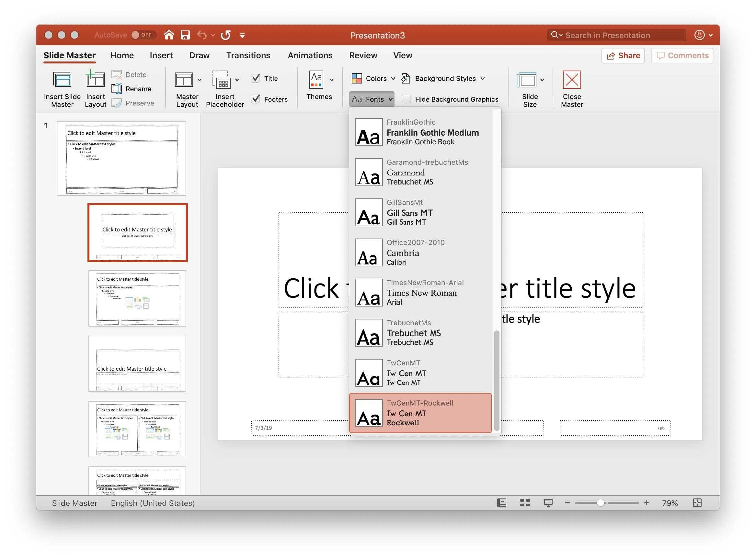
Task: Click the home icon in title bar
Action: pyautogui.click(x=169, y=35)
